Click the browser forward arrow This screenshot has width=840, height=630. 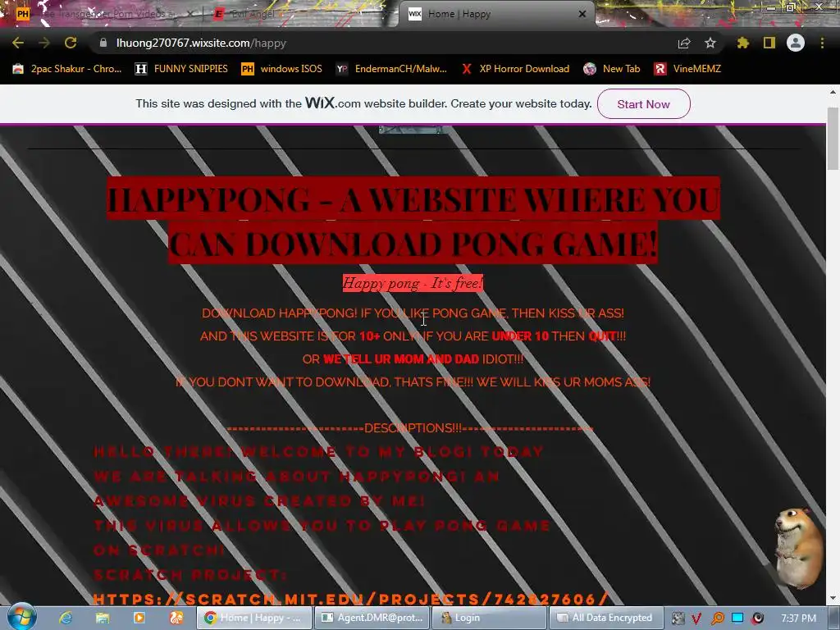point(44,43)
